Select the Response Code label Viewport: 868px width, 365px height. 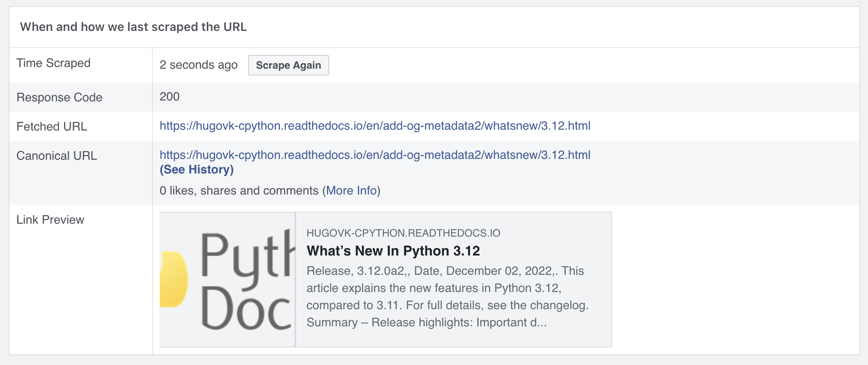click(59, 97)
